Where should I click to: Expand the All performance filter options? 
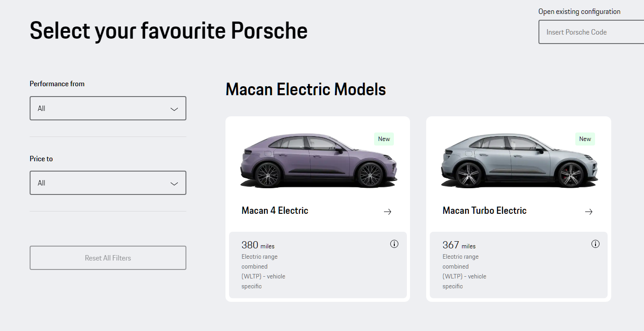click(x=108, y=108)
